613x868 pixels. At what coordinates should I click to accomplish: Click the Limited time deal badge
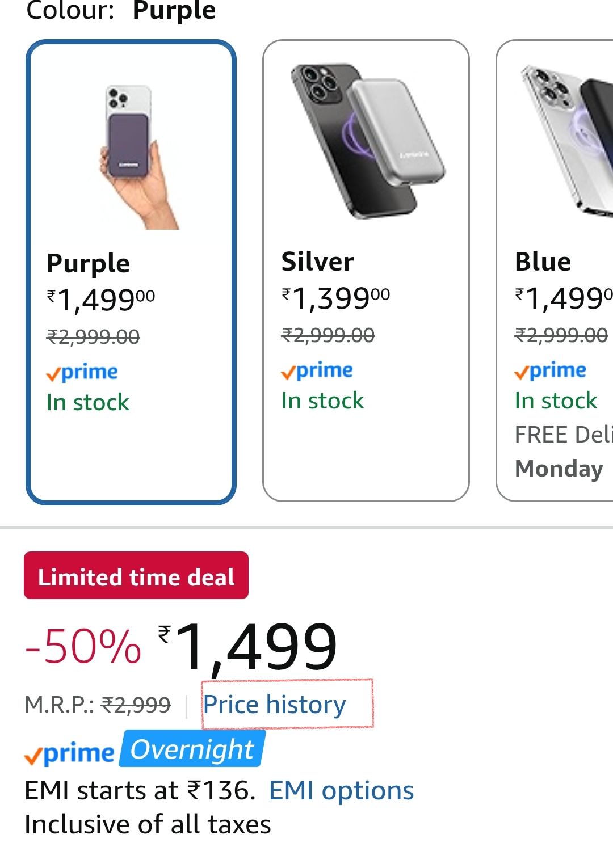point(136,576)
